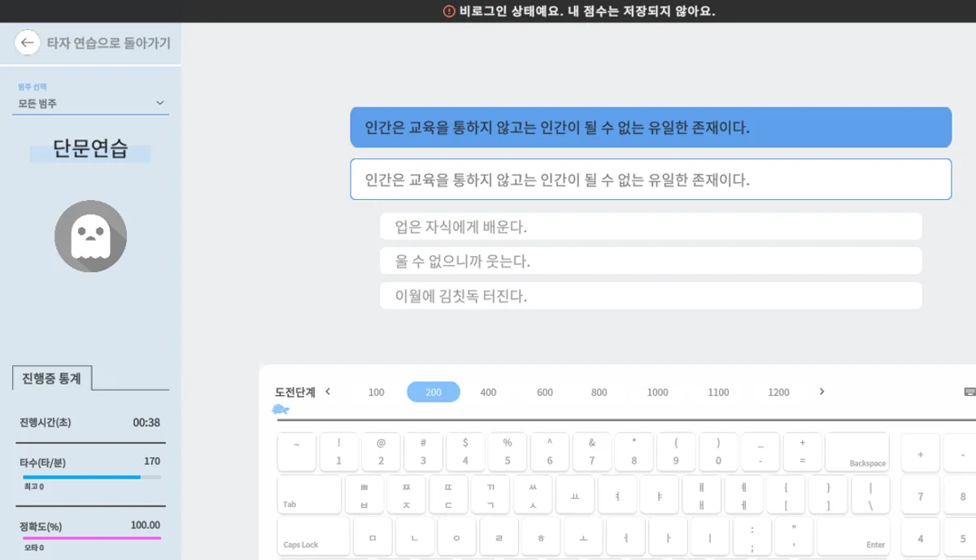
Task: Click the ㅈ key on virtual keyboard
Action: pyautogui.click(x=407, y=494)
